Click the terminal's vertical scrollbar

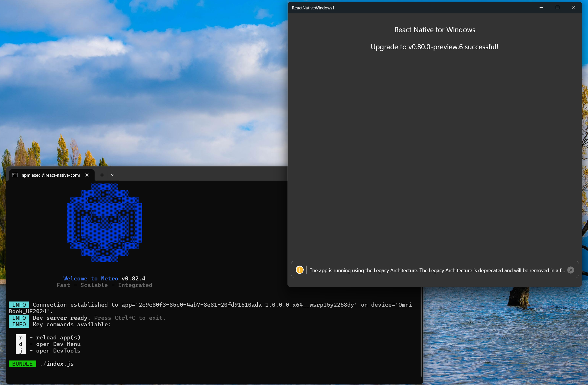421,332
